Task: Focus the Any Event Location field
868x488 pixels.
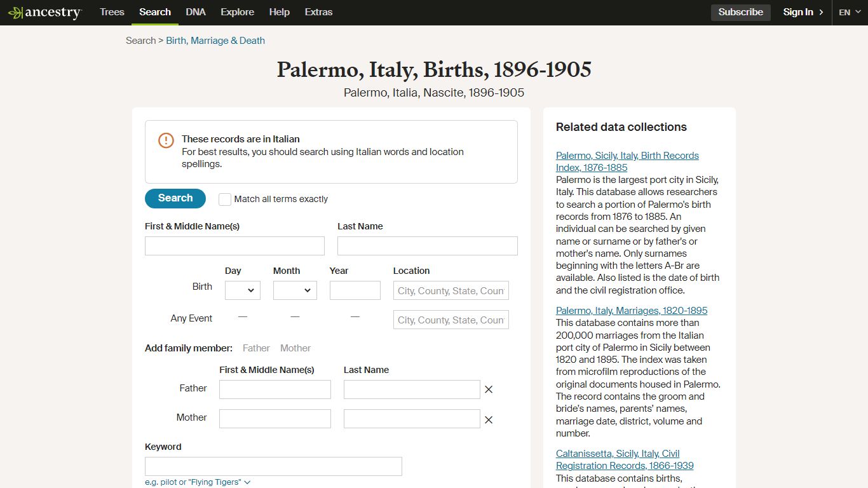Action: [451, 320]
